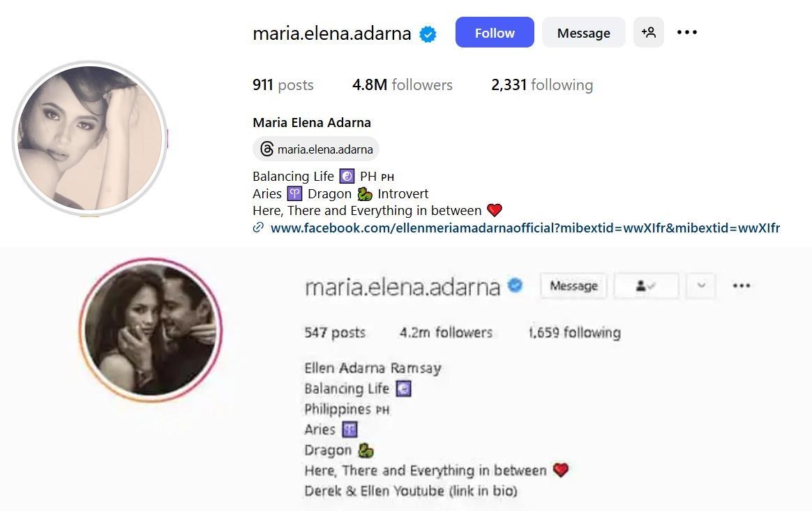Open the couple profile picture with story ring
The image size is (812, 511).
coord(151,330)
